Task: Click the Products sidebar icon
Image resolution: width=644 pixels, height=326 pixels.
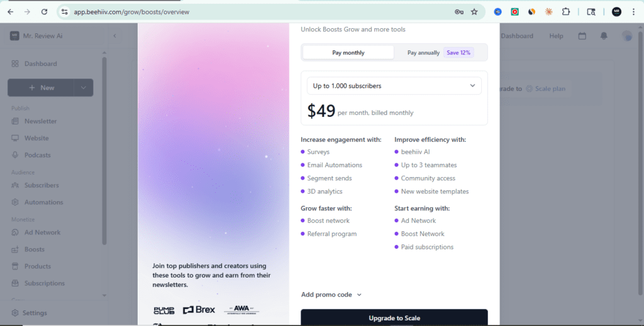Action: coord(15,266)
